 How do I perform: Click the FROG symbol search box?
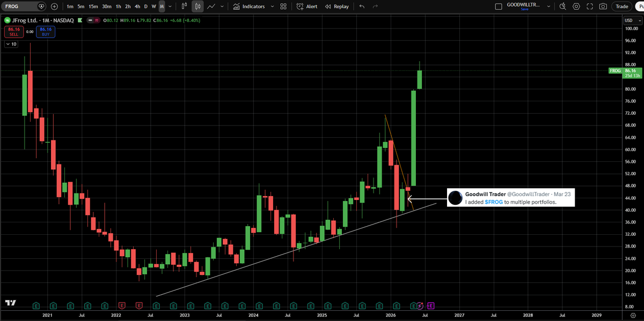click(24, 6)
